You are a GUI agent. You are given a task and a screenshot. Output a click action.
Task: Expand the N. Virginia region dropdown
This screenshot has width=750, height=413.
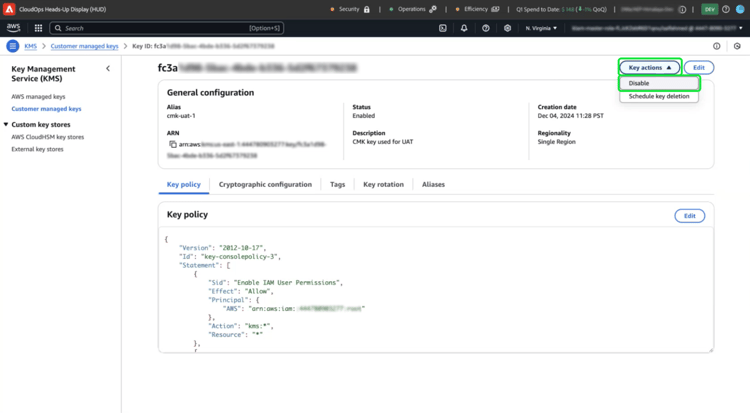click(x=541, y=28)
